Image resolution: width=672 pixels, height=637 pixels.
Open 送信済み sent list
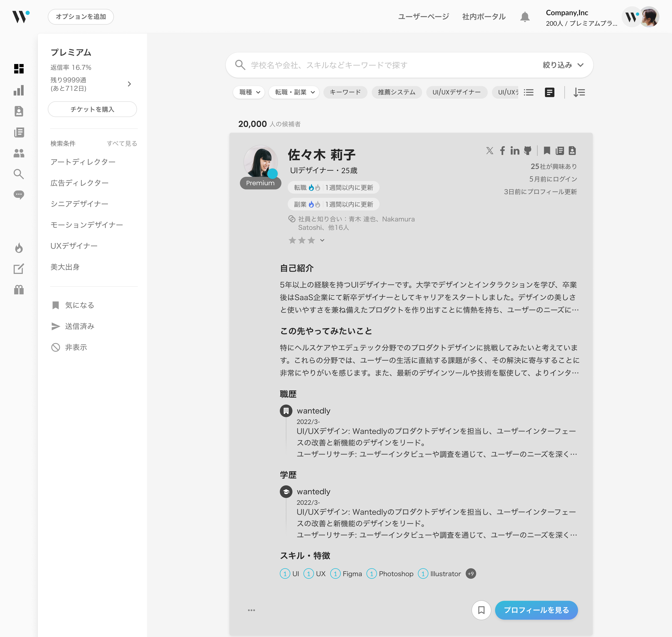pos(73,326)
